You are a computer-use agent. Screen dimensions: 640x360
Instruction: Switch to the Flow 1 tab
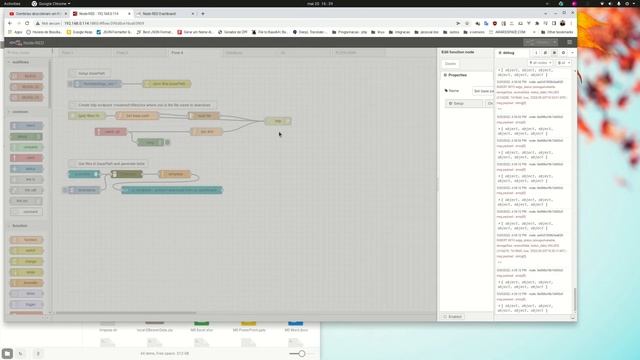84,53
